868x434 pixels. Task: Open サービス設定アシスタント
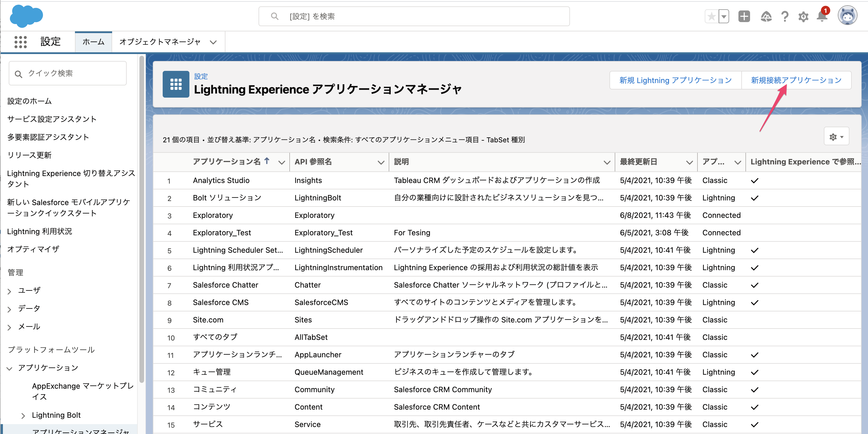click(52, 119)
